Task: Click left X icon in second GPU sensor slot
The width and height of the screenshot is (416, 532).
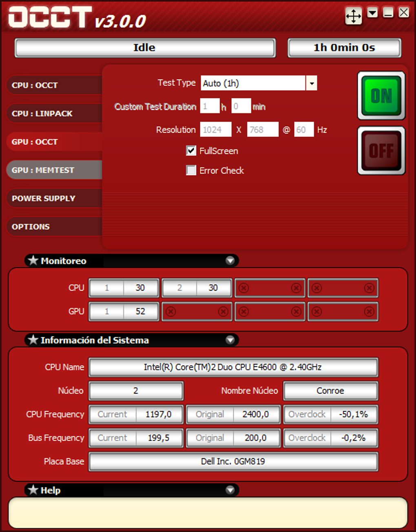Action: coord(171,312)
